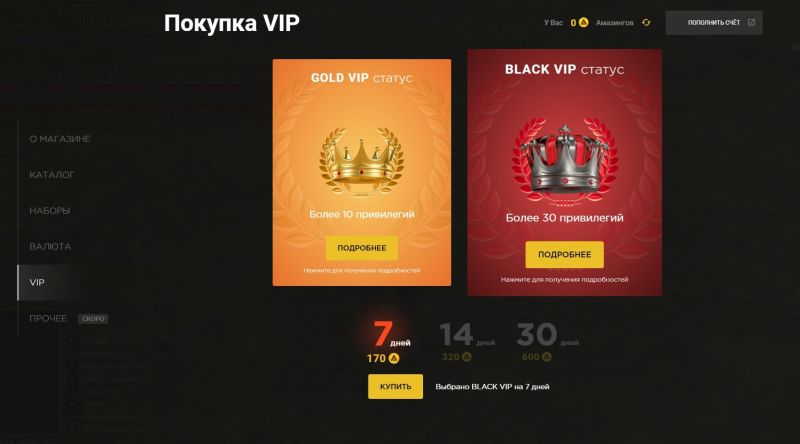This screenshot has width=800, height=444.
Task: Click the refresh balance icon
Action: click(646, 22)
